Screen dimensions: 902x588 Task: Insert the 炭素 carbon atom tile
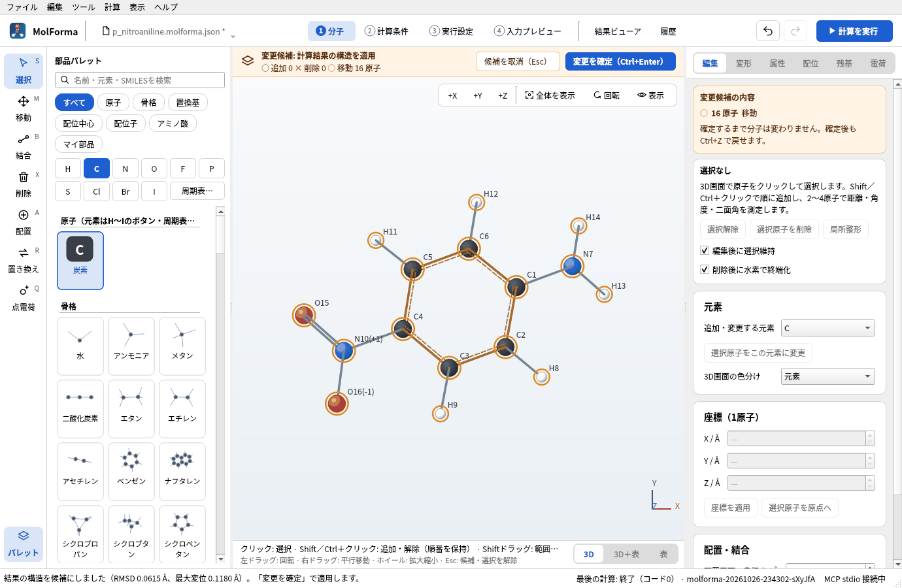coord(80,261)
